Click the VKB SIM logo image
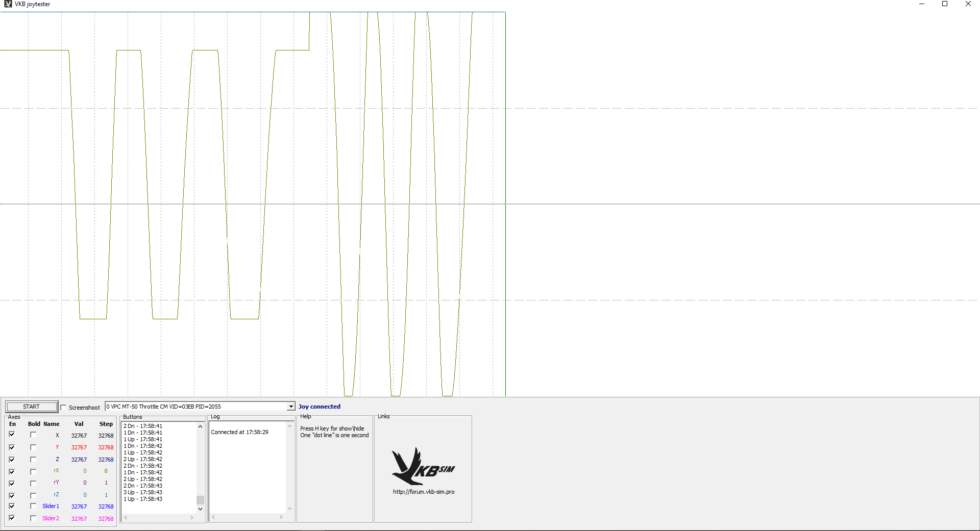Screen dimensions: 980x531 pyautogui.click(x=423, y=467)
